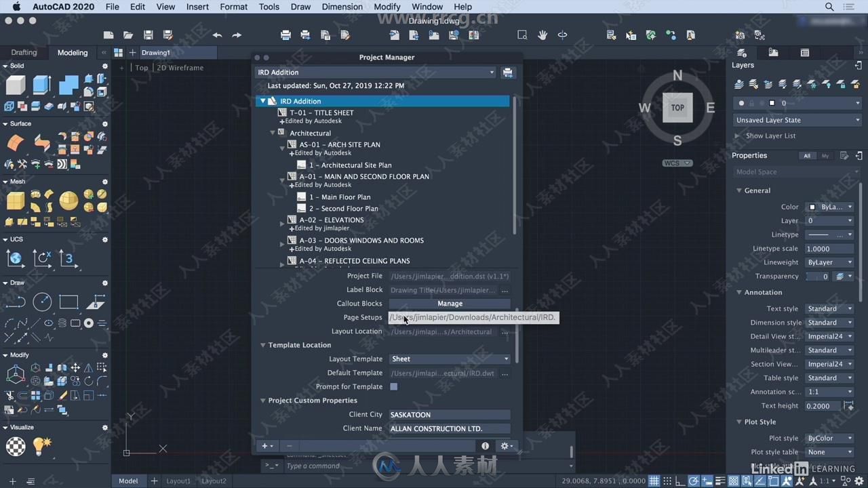
Task: Switch to the Layout2 tab
Action: [214, 481]
